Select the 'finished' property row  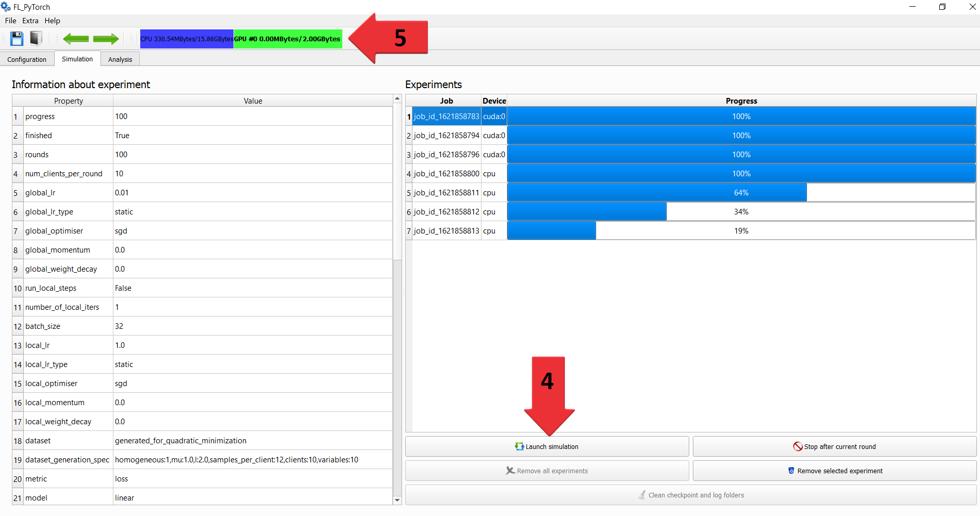(x=68, y=136)
